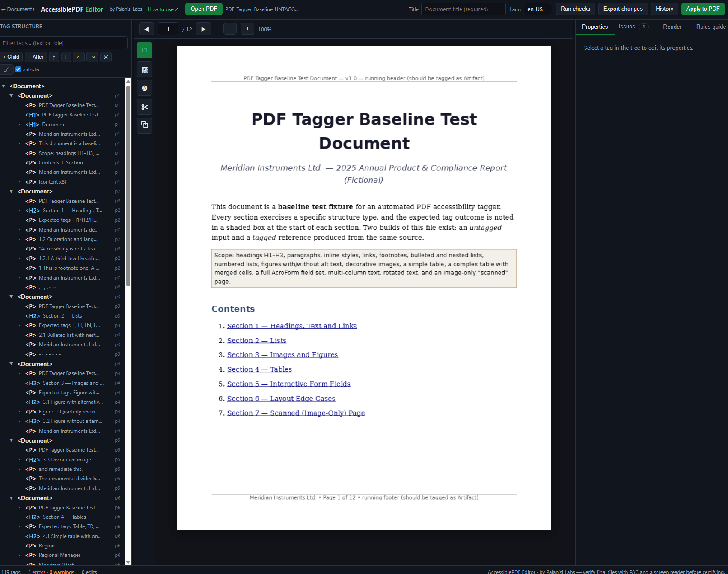Select the overlapping squares merge tool
Screen dimensions: 728x574
coord(145,125)
